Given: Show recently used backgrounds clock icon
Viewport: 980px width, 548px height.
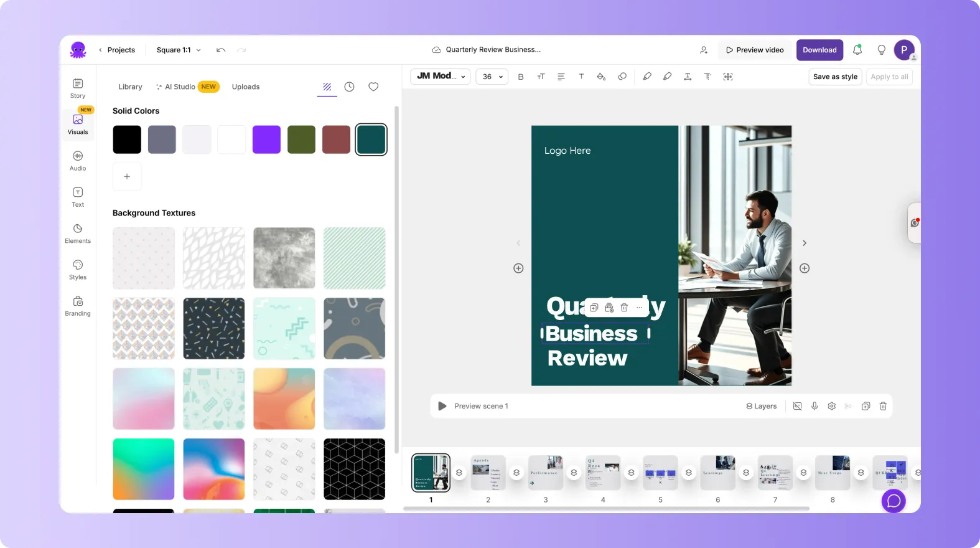Looking at the screenshot, I should (x=350, y=87).
